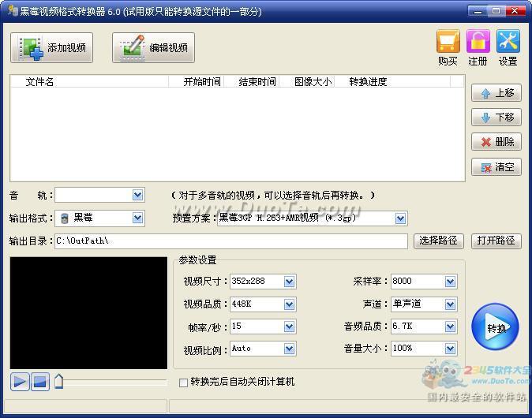Screen dimensions: 532x418
Task: Click the 打开路径 open path button
Action: click(x=496, y=241)
